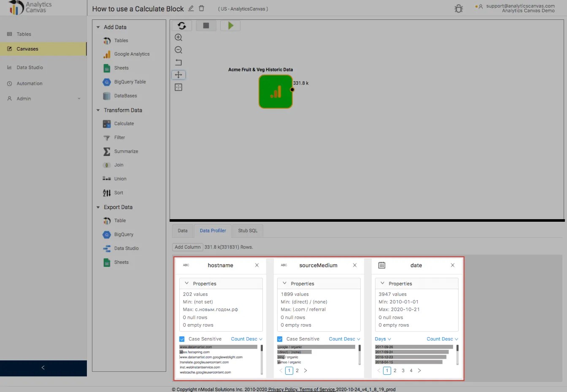This screenshot has width=567, height=392.
Task: Switch to the Data tab
Action: coord(183,231)
